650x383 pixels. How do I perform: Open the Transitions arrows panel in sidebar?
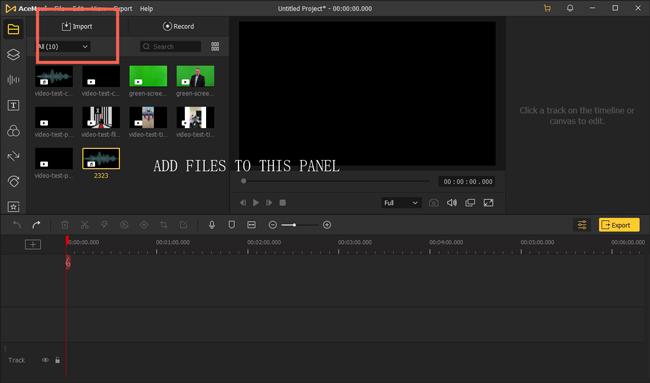click(13, 156)
